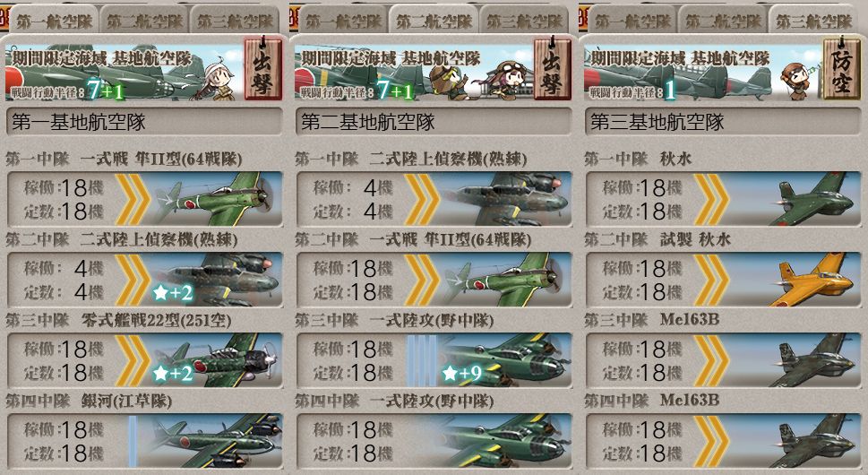Switch to 第二航空隊 tab in left panel
868x475 pixels.
[144, 21]
